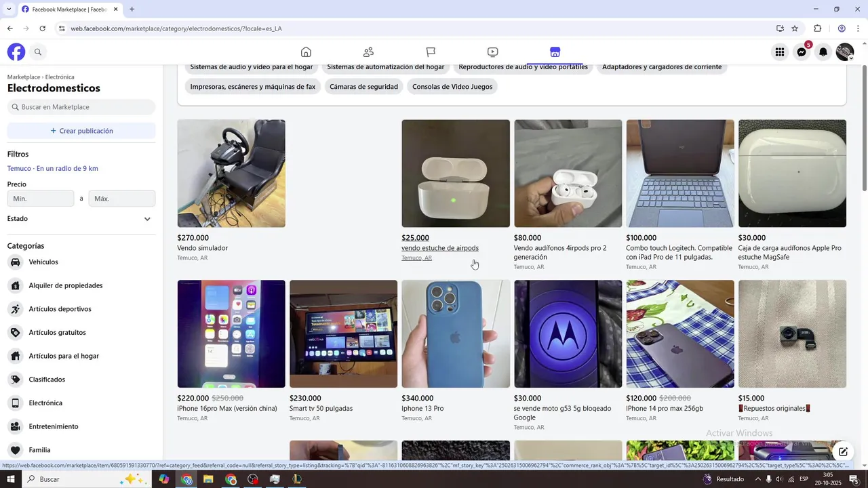Open the profile avatar account menu

pyautogui.click(x=845, y=52)
